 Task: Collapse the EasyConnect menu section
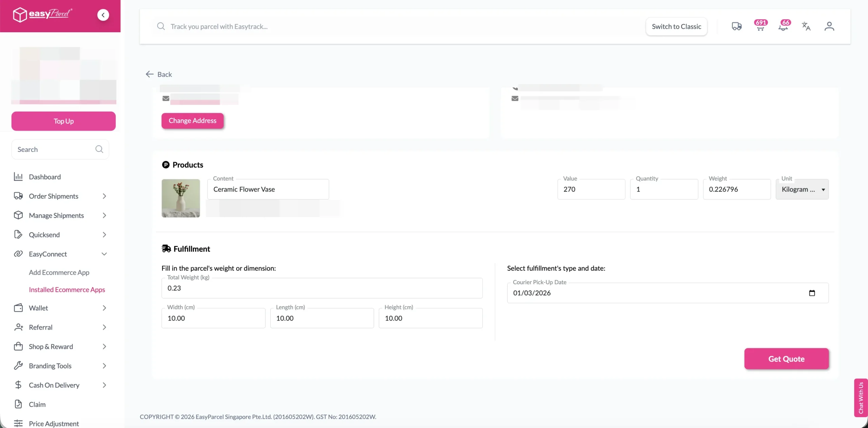[x=104, y=254]
